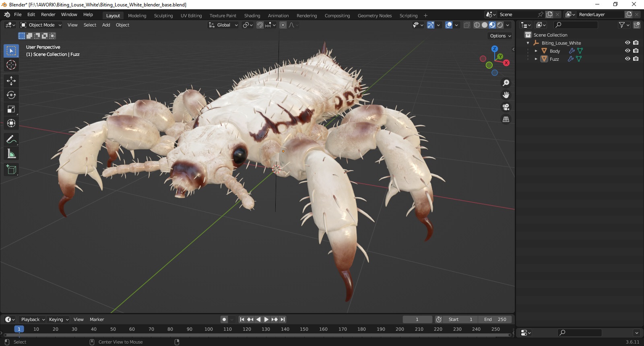Open the Options dropdown in viewport
Screen dimensions: 644x346
coord(500,36)
